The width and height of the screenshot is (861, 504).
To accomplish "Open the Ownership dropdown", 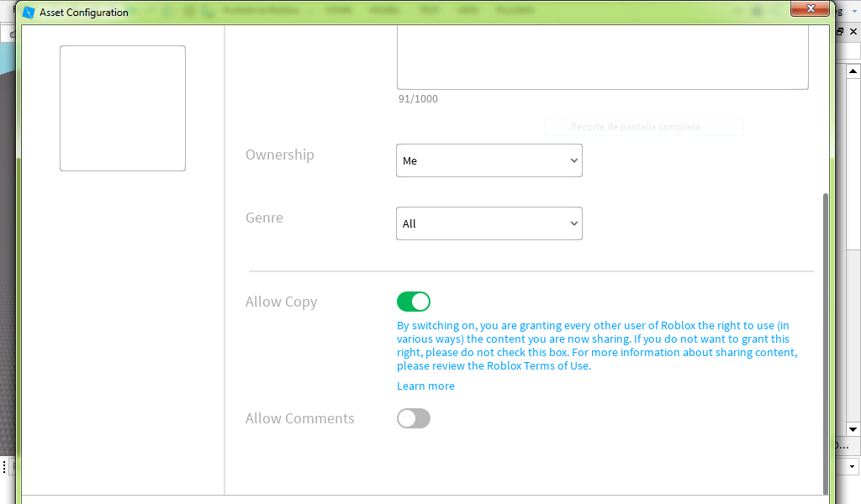I will (x=489, y=160).
